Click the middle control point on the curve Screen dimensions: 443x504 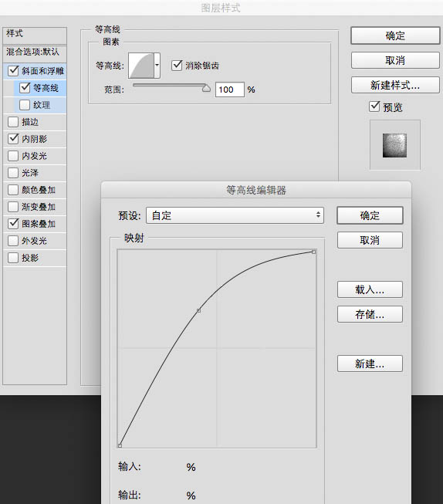pos(198,310)
